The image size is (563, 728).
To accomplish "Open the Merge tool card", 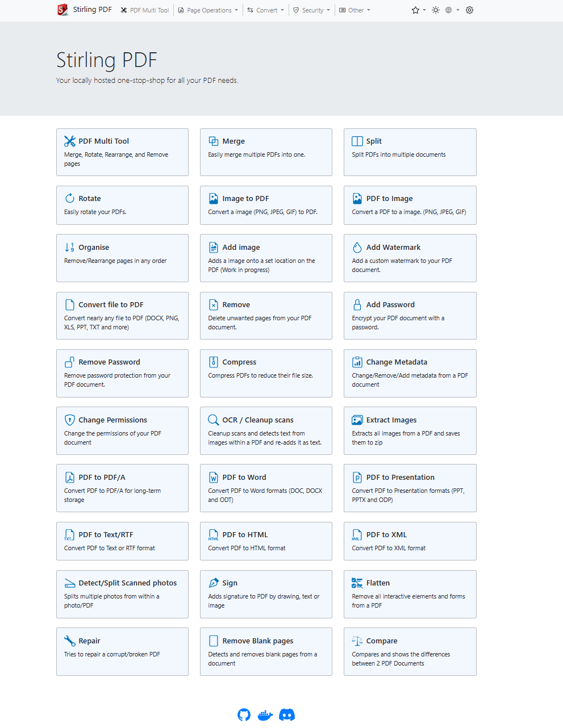I will [x=265, y=152].
